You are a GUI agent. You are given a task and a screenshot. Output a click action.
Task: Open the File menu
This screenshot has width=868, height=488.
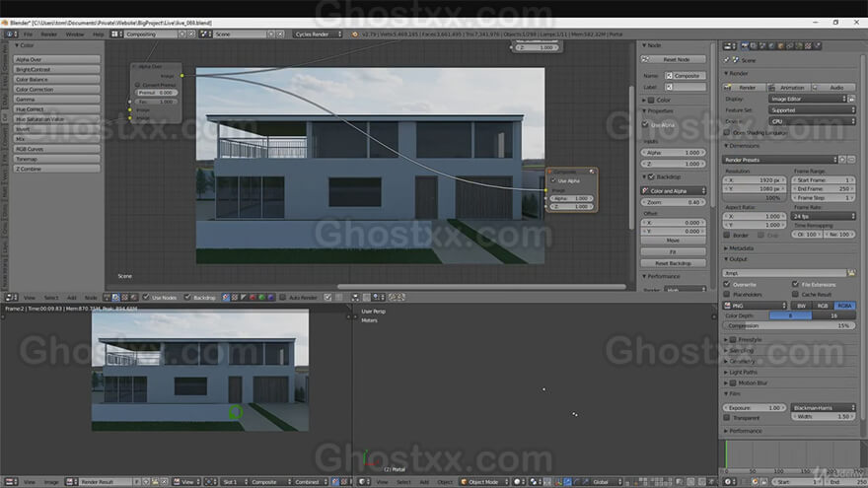(28, 35)
